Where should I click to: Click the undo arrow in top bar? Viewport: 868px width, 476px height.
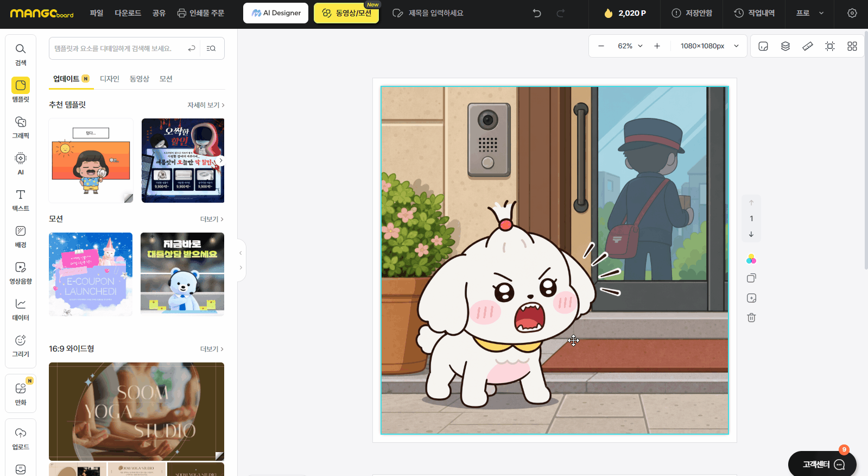click(537, 13)
